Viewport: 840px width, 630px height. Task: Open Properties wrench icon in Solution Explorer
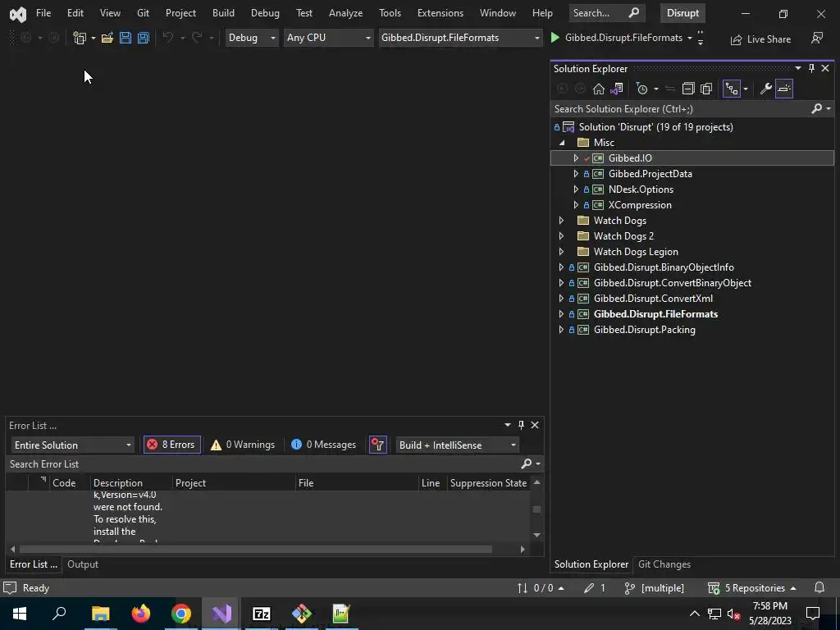766,89
